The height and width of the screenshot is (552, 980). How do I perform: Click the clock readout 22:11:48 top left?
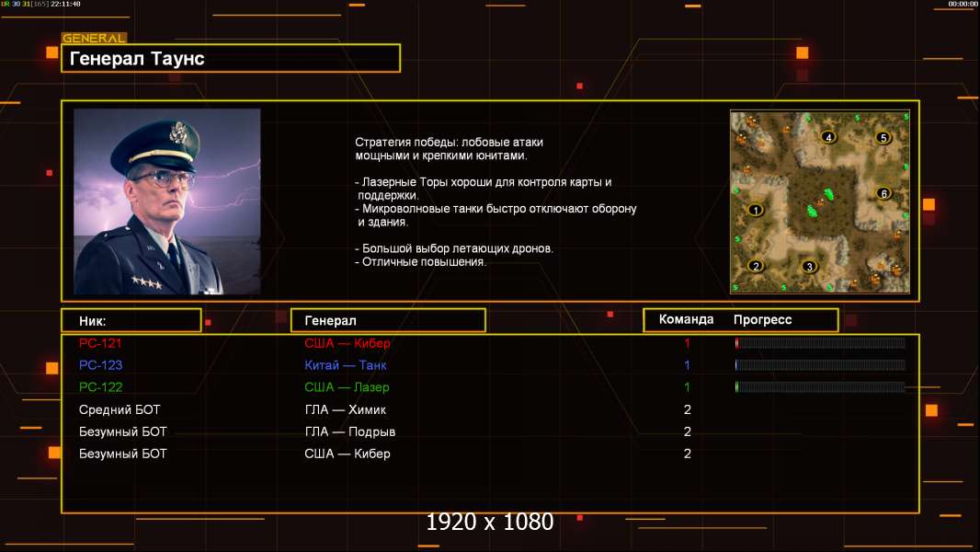65,4
